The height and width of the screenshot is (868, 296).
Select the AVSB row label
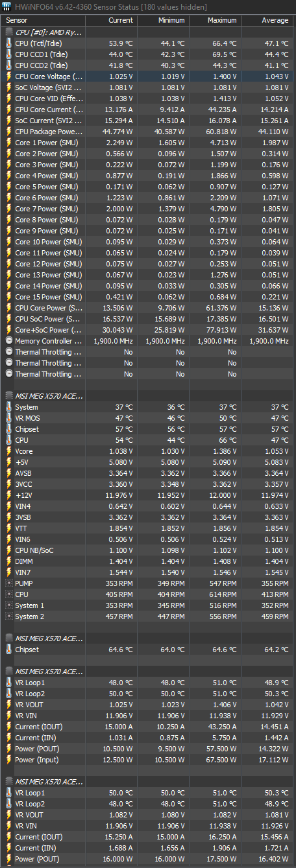25,473
